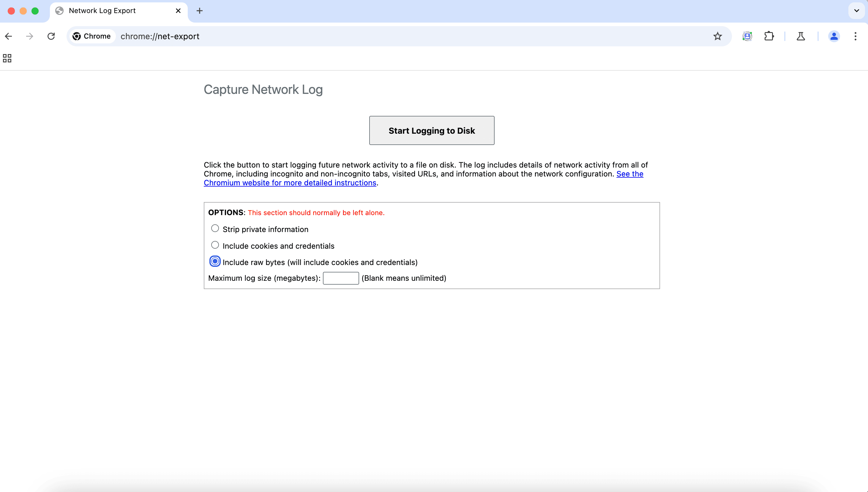This screenshot has width=868, height=492.
Task: Click the back navigation arrow icon
Action: coord(9,36)
